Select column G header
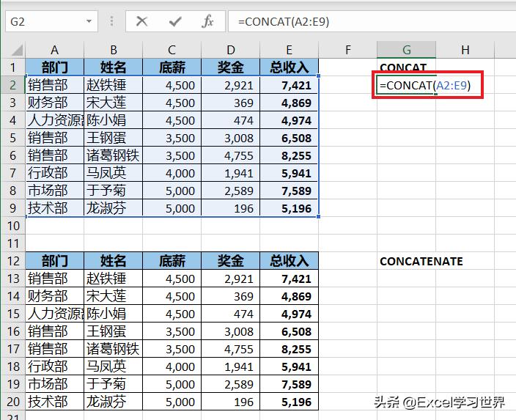516x420 pixels. [x=407, y=50]
